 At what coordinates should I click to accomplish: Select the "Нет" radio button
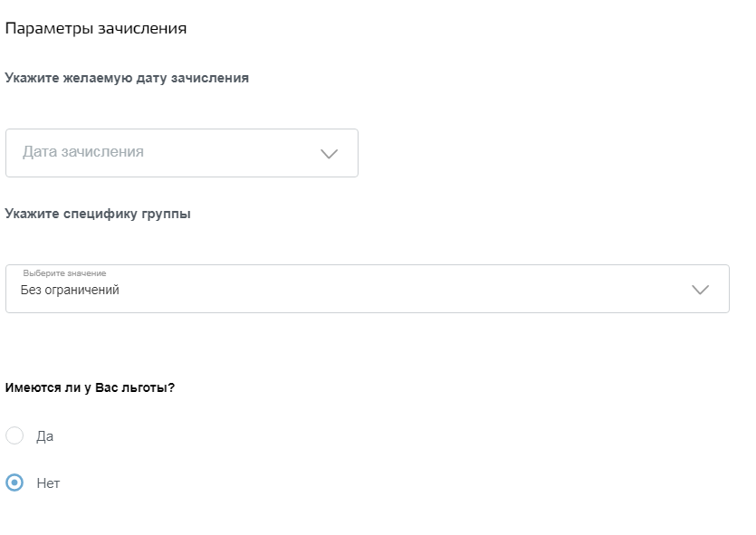[x=14, y=483]
